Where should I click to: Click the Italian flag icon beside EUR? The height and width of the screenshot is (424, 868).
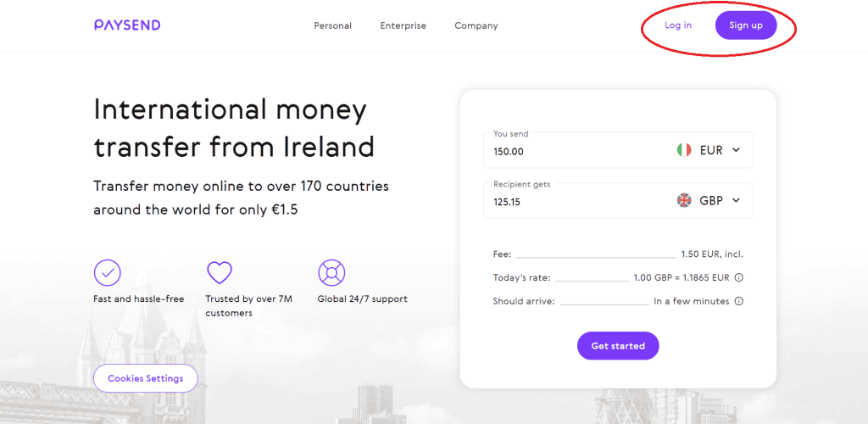coord(684,150)
